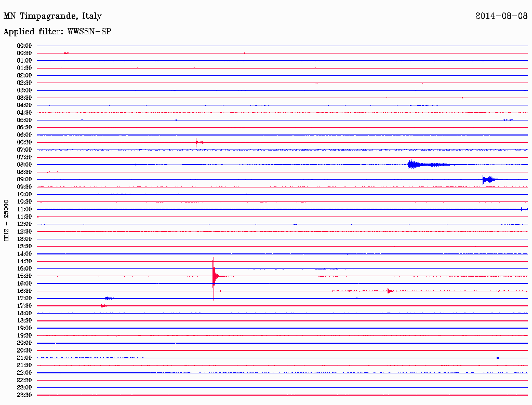Select the 06:30 time label

tap(24, 142)
